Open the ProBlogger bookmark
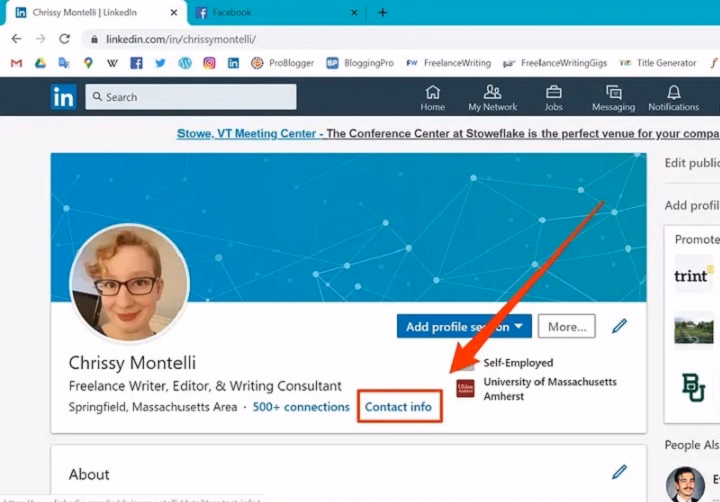This screenshot has height=502, width=720. [x=283, y=63]
